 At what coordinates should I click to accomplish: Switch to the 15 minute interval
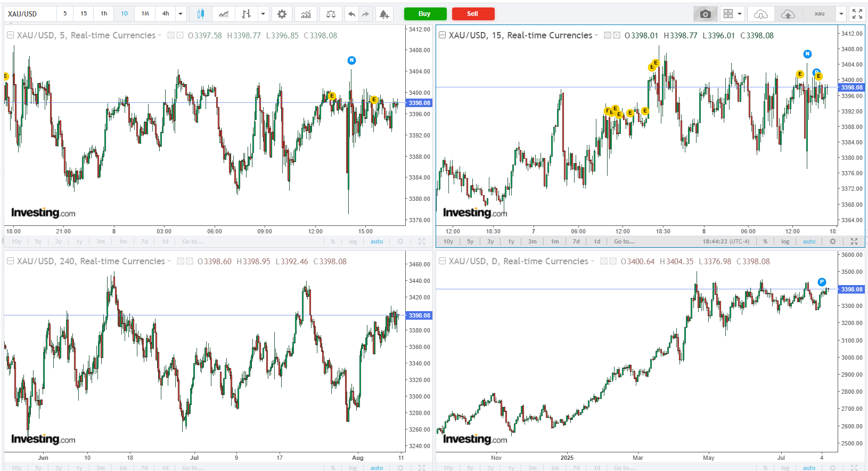[x=84, y=14]
